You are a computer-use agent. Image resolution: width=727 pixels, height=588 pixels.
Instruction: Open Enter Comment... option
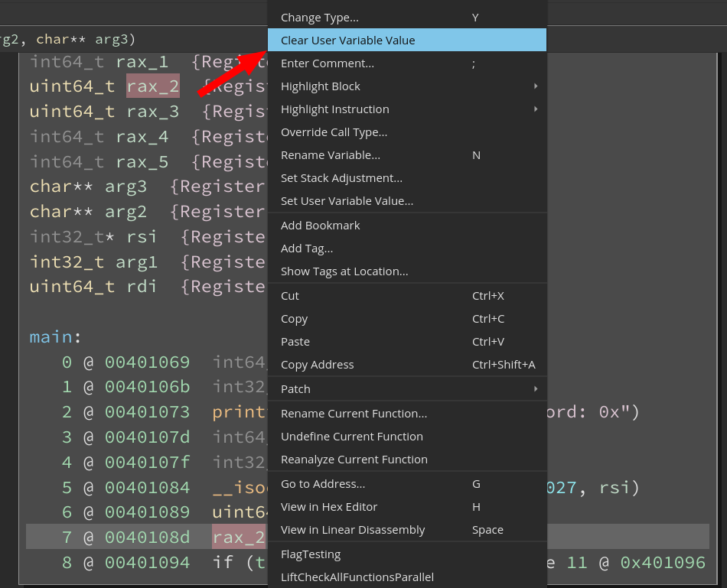click(x=407, y=63)
